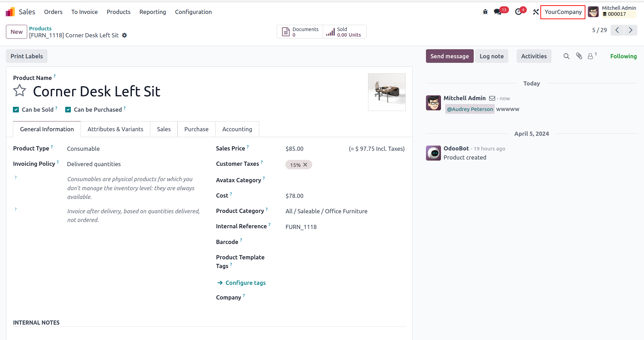This screenshot has width=644, height=340.
Task: Open the Reporting menu
Action: coord(153,12)
